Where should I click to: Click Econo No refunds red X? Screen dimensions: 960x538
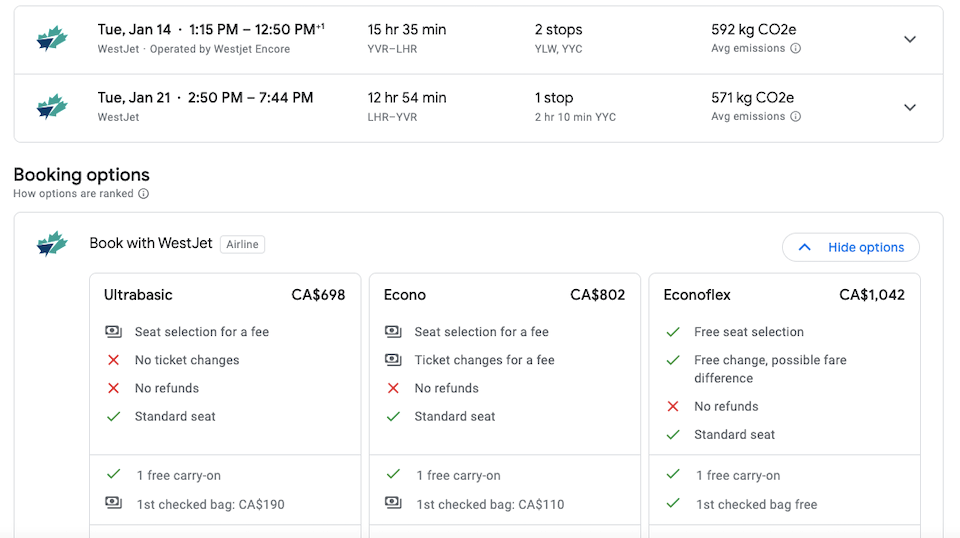(x=393, y=388)
